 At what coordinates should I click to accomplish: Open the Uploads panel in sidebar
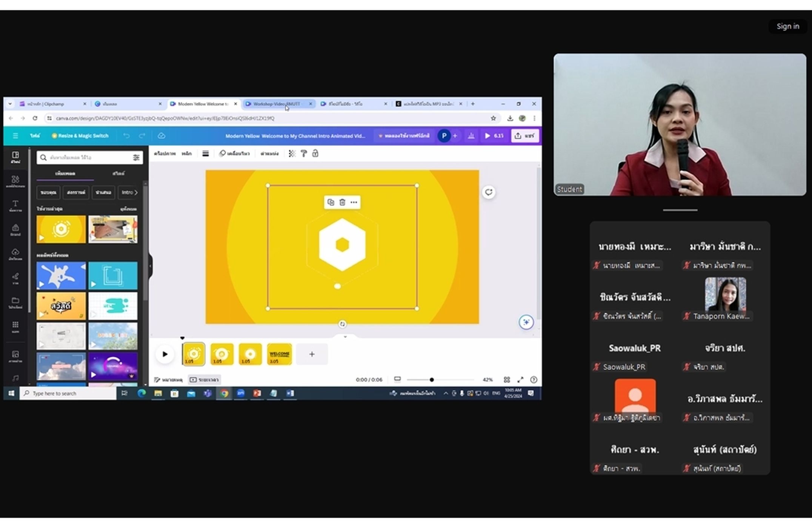[x=15, y=254]
